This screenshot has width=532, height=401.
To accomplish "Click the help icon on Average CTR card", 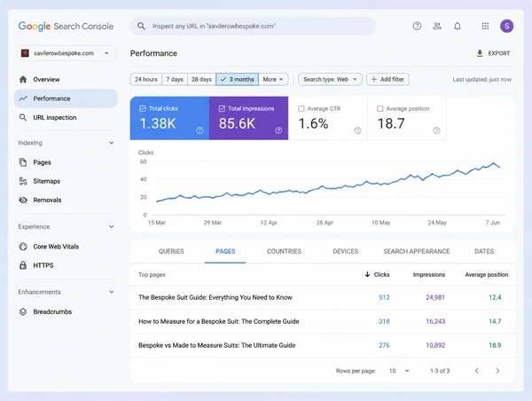I will coord(357,130).
